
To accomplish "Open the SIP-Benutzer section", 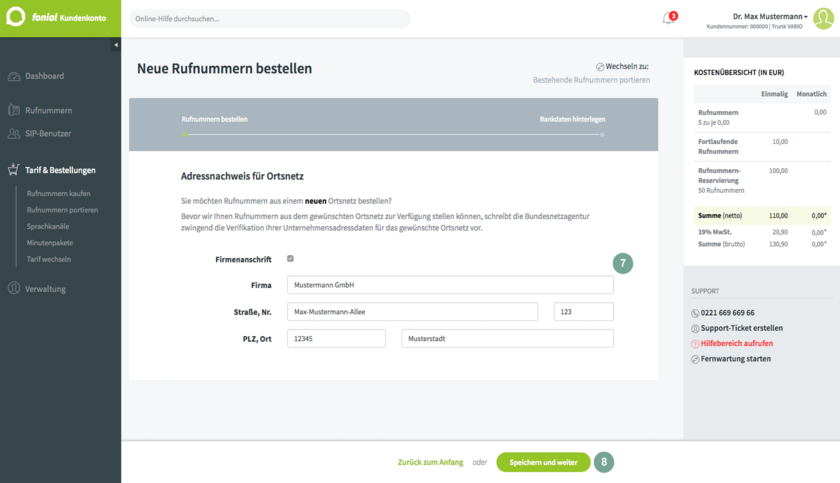I will tap(48, 133).
